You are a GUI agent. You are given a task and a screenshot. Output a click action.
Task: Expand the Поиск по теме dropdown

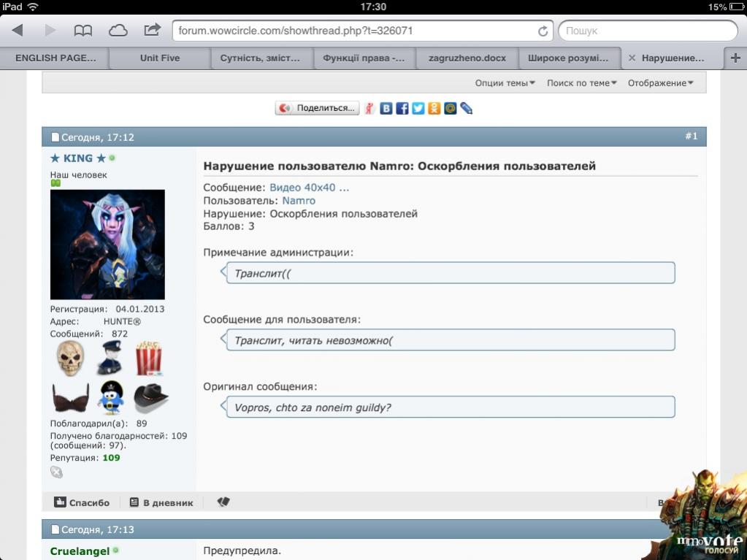pyautogui.click(x=581, y=83)
